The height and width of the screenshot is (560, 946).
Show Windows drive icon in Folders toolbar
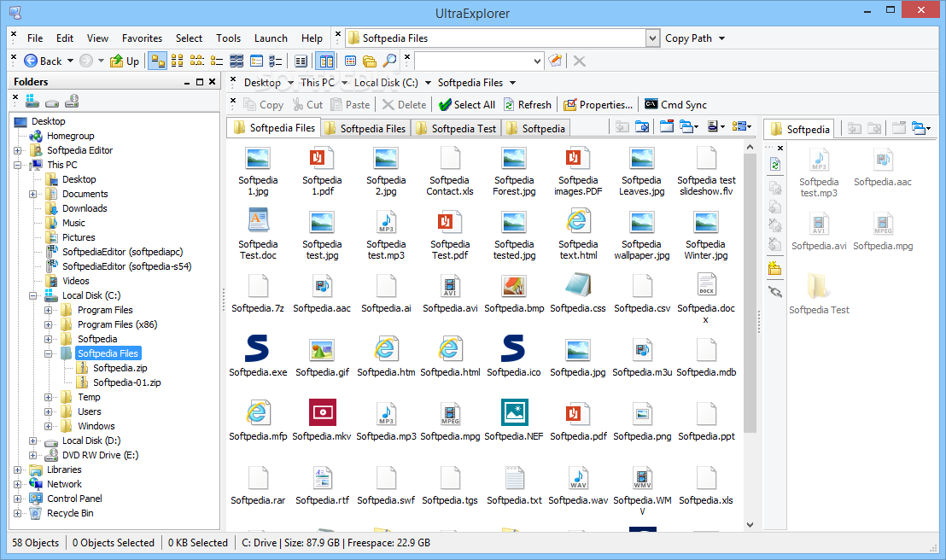[x=32, y=101]
